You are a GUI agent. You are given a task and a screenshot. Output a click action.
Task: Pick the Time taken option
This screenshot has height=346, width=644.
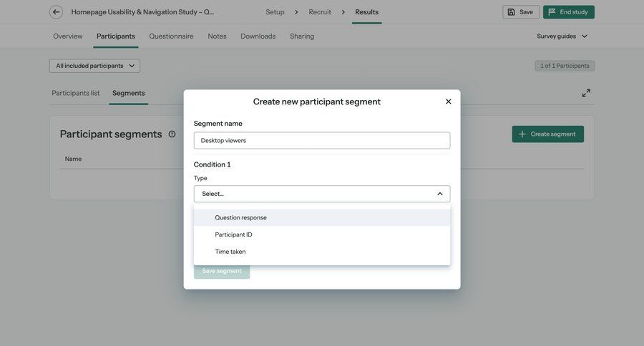point(230,252)
